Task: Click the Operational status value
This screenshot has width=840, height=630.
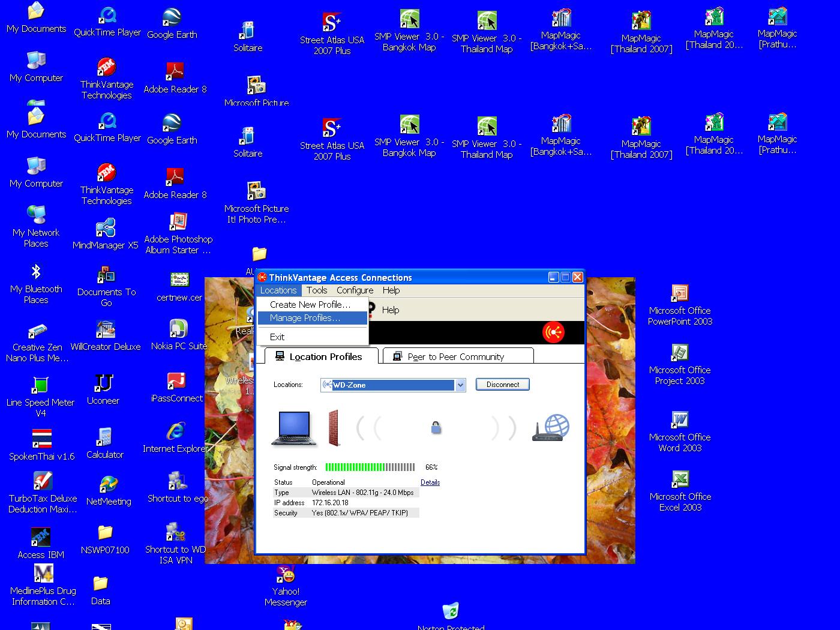Action: 328,482
